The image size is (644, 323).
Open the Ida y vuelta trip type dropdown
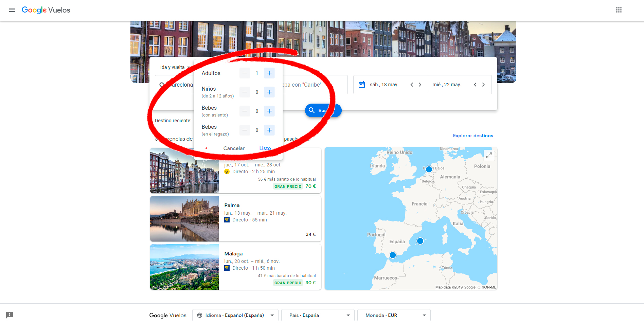[x=175, y=67]
